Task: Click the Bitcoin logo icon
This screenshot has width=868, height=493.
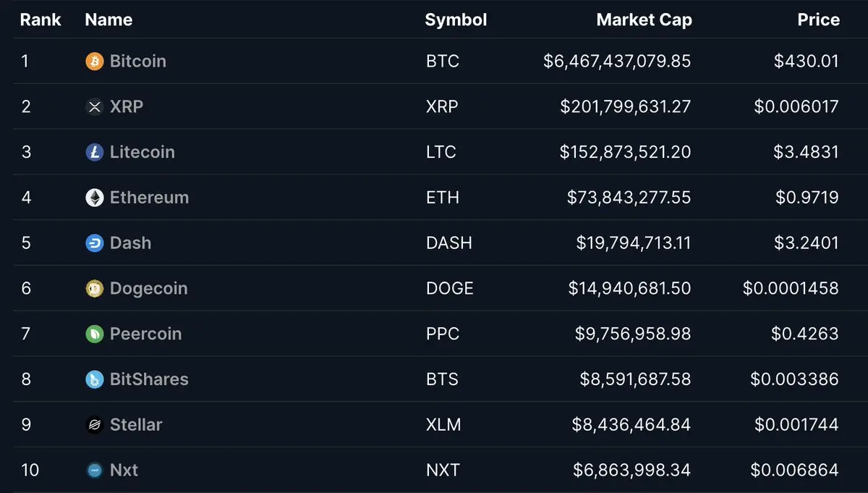Action: click(95, 62)
